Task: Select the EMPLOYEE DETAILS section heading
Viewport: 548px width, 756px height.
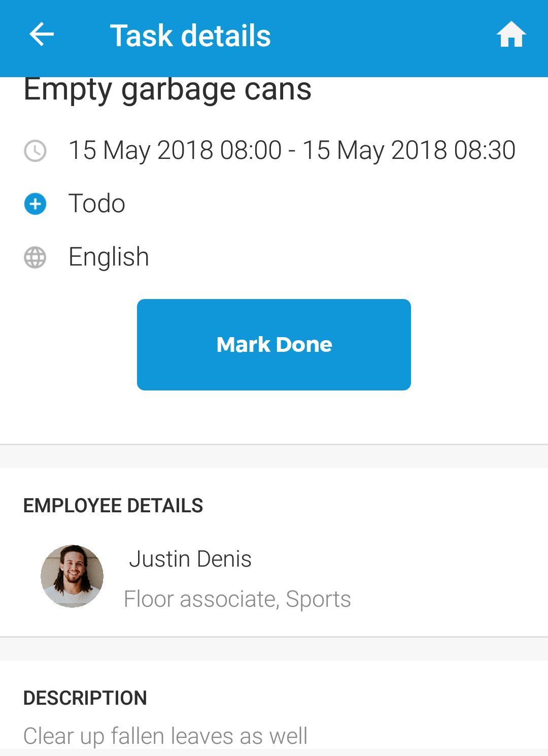Action: pos(113,506)
